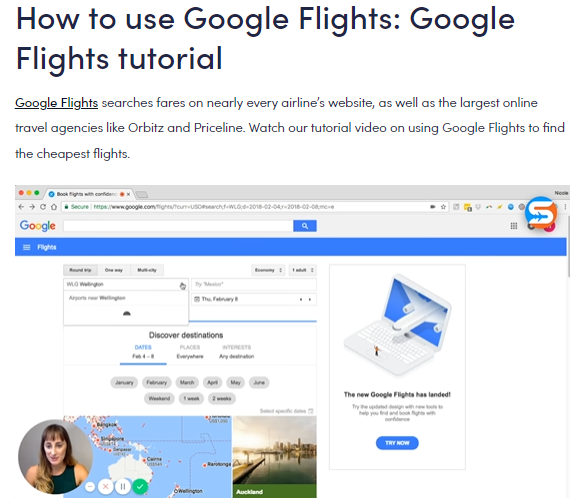
Task: Click the Try "Mexico" destination input field
Action: point(254,284)
